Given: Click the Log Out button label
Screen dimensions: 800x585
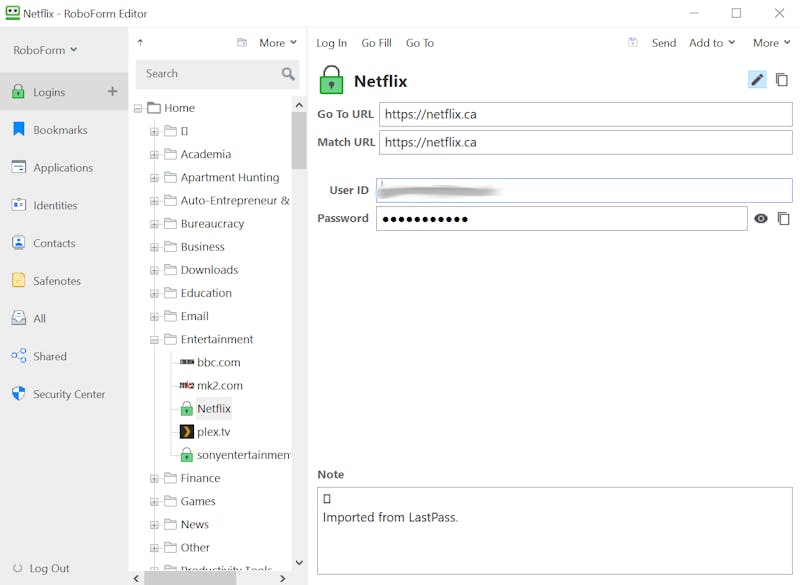Looking at the screenshot, I should pyautogui.click(x=49, y=568).
